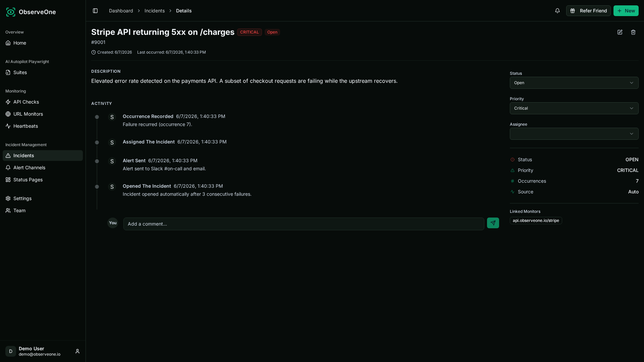Click the gift icon in Refer Friend

click(x=573, y=11)
